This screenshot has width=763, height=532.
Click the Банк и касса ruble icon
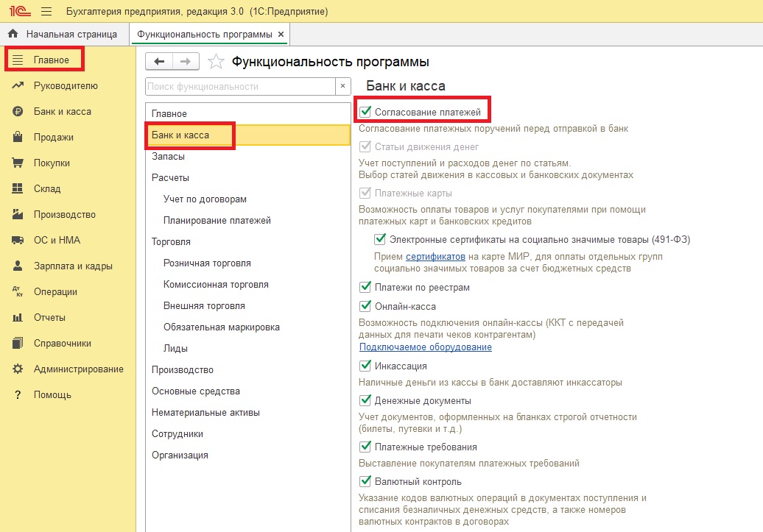coord(18,111)
